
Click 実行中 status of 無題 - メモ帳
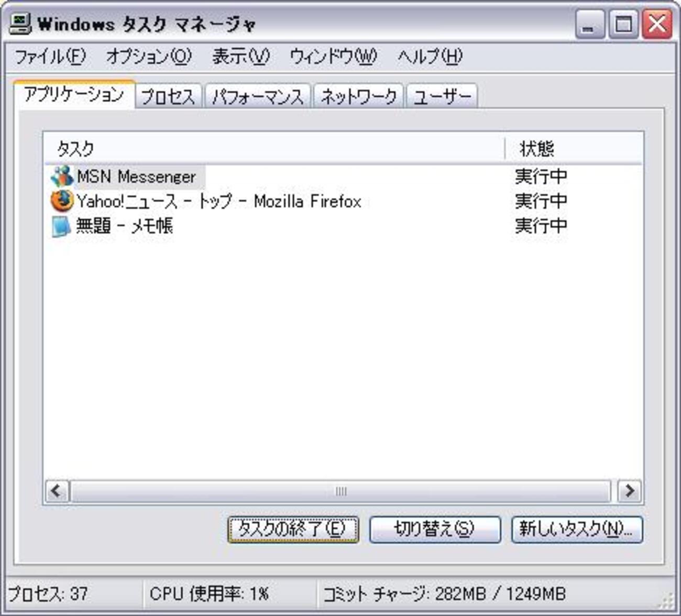point(541,226)
